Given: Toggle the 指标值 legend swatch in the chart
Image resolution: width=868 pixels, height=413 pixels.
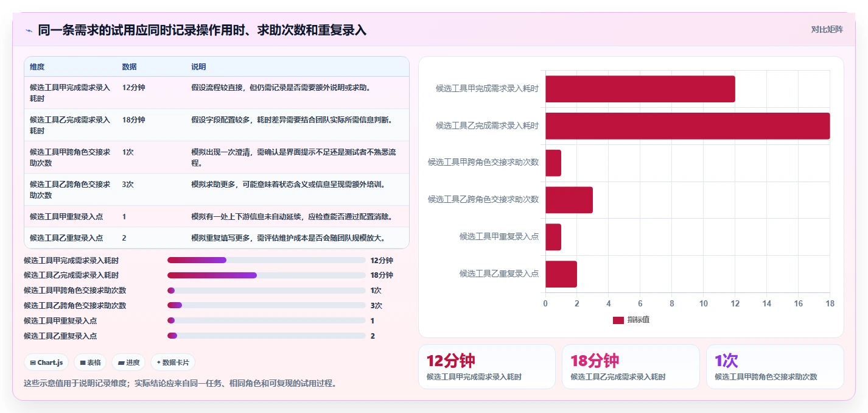Looking at the screenshot, I should pos(618,320).
